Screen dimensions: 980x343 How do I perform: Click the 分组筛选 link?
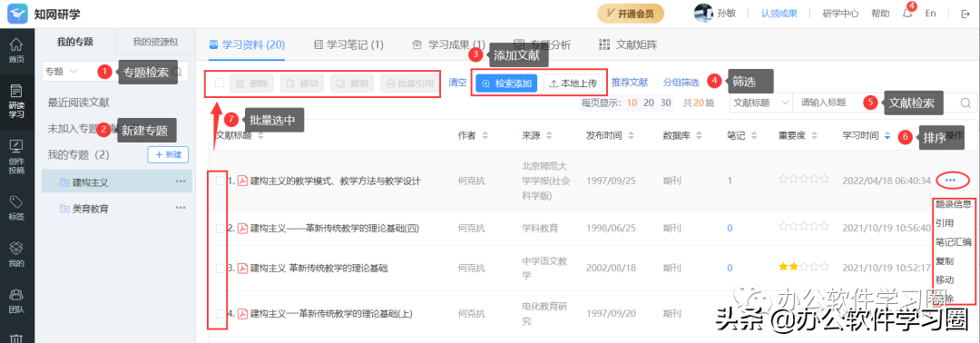click(x=681, y=82)
